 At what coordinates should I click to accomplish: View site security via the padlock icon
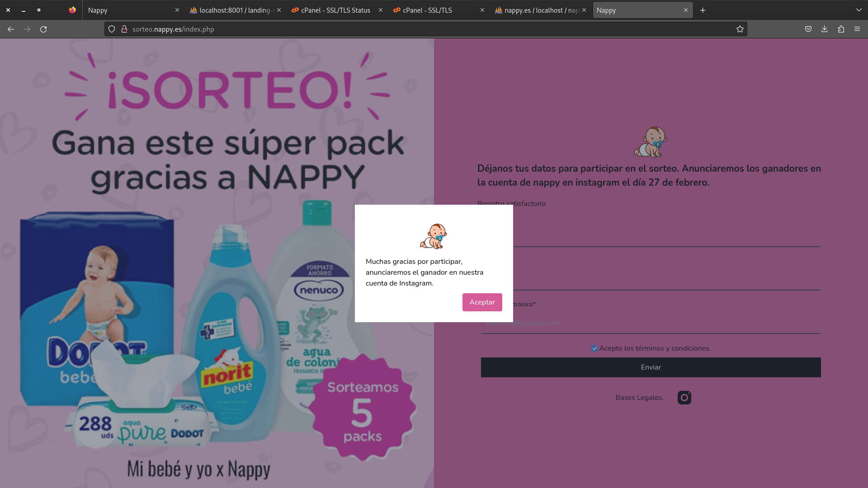(x=124, y=29)
